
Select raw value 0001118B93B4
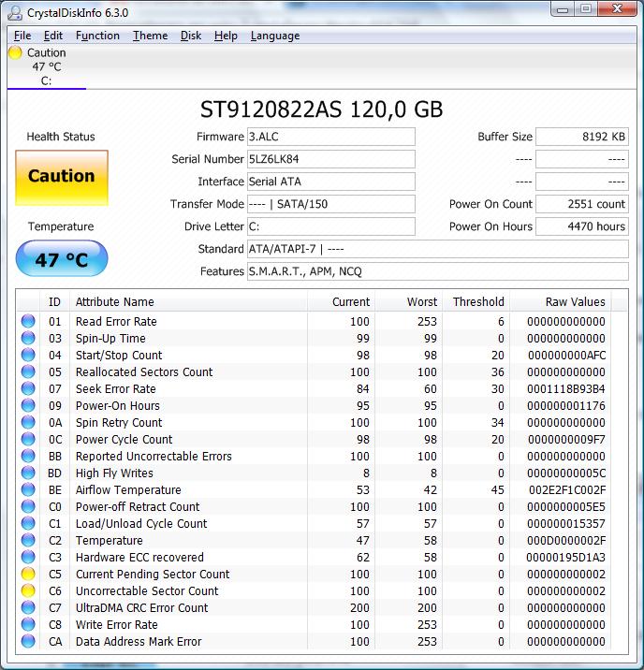566,389
